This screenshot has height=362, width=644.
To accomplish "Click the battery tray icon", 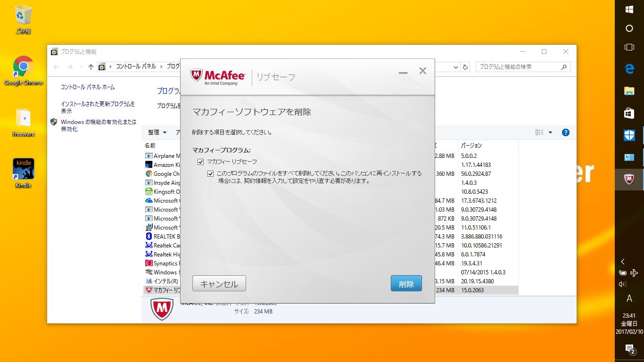I will click(622, 273).
